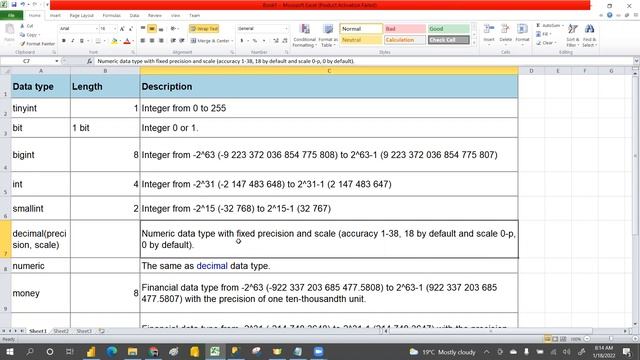Toggle Wrap Text

204,29
